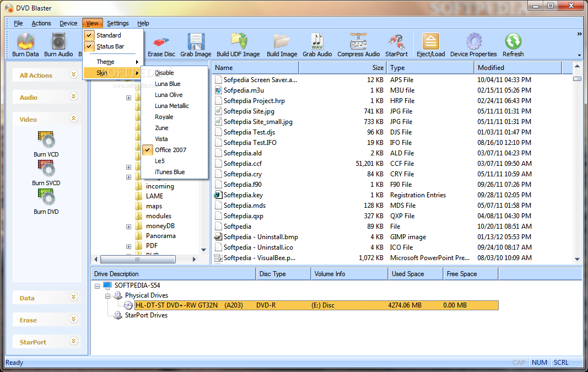The width and height of the screenshot is (588, 372).
Task: Click the Physical Drives icon
Action: [x=118, y=295]
